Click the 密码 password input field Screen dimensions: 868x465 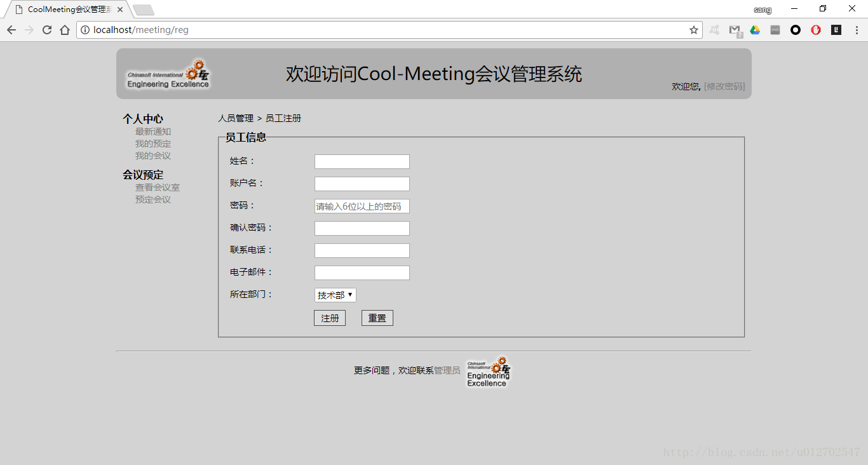pyautogui.click(x=362, y=206)
